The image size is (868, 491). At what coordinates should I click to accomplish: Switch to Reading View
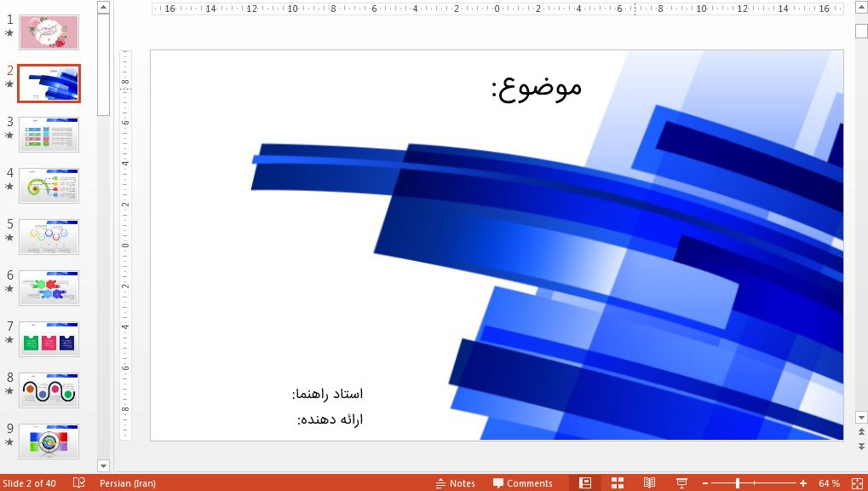(x=650, y=482)
